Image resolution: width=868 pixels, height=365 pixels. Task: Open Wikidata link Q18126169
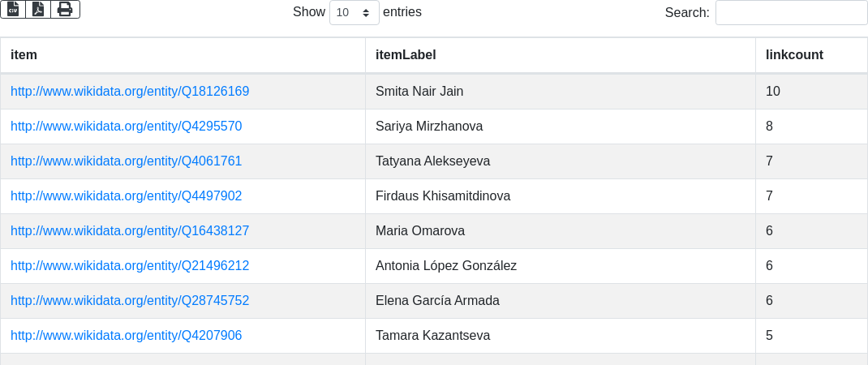click(130, 92)
